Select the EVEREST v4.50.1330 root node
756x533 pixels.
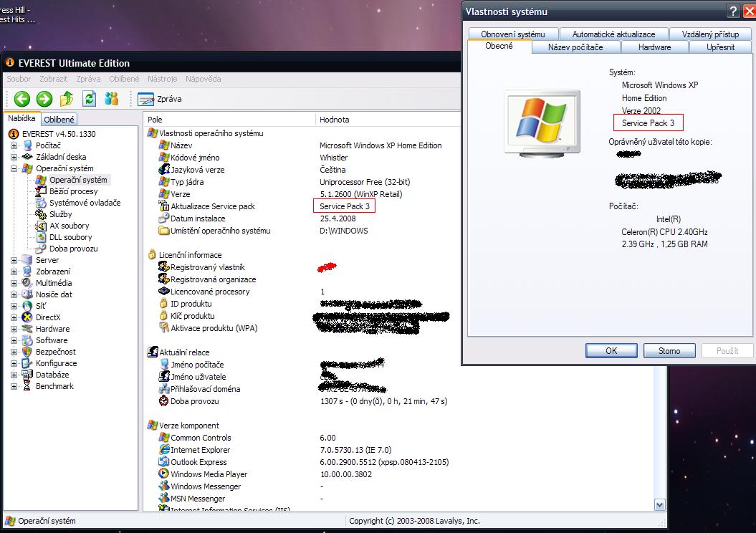click(58, 134)
